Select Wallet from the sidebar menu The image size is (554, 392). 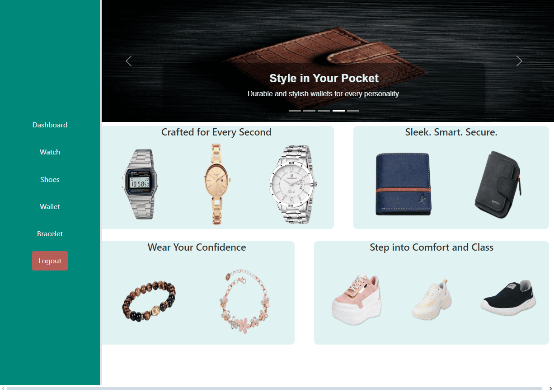50,207
